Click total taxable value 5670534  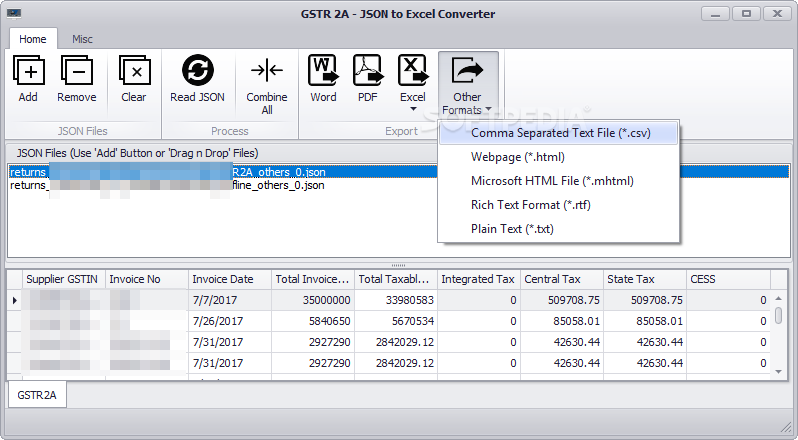point(396,321)
